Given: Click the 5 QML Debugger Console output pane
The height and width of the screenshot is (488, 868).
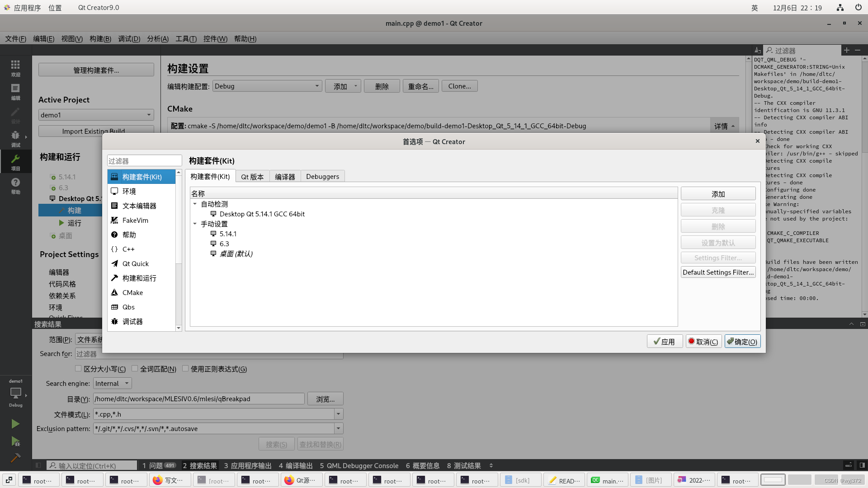Looking at the screenshot, I should (x=359, y=465).
